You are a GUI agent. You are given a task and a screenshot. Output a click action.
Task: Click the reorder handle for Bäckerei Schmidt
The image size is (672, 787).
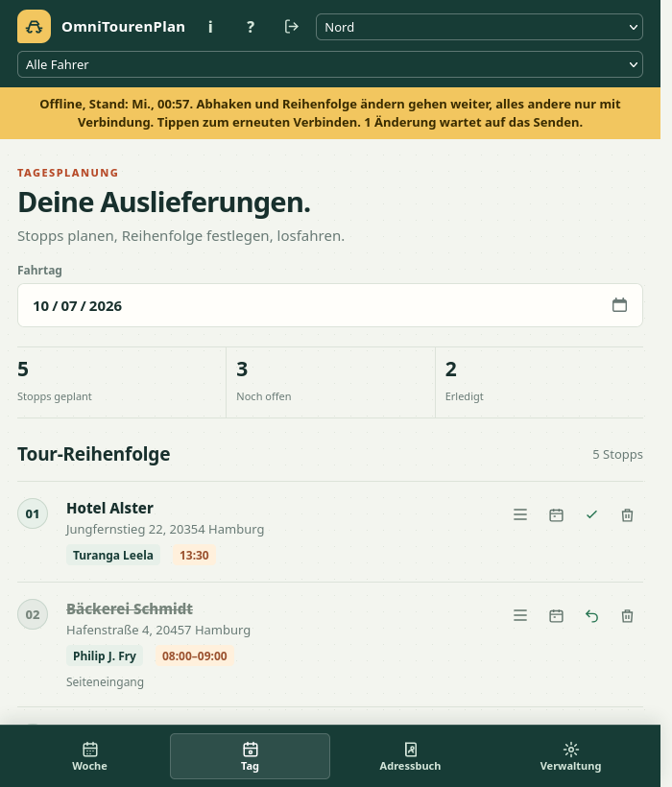pyautogui.click(x=520, y=615)
